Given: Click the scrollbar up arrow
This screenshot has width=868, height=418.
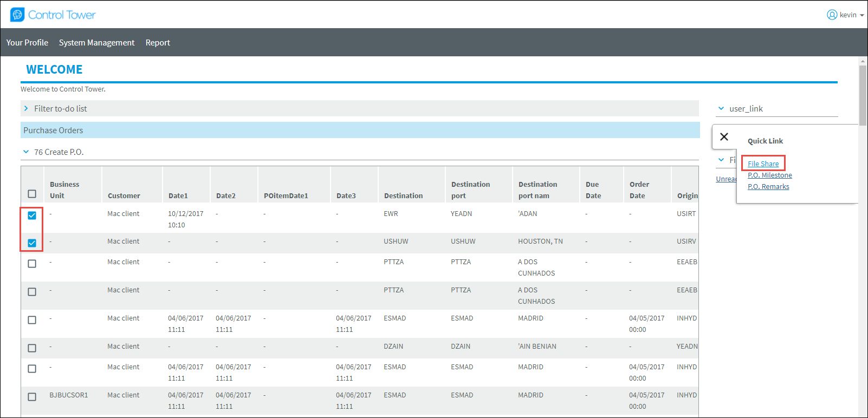Looking at the screenshot, I should coord(863,61).
